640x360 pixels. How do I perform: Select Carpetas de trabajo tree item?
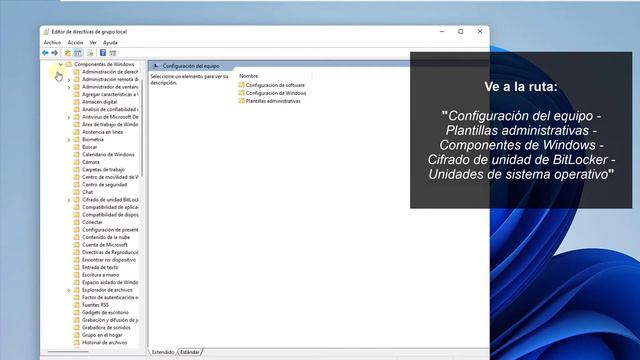[x=104, y=170]
